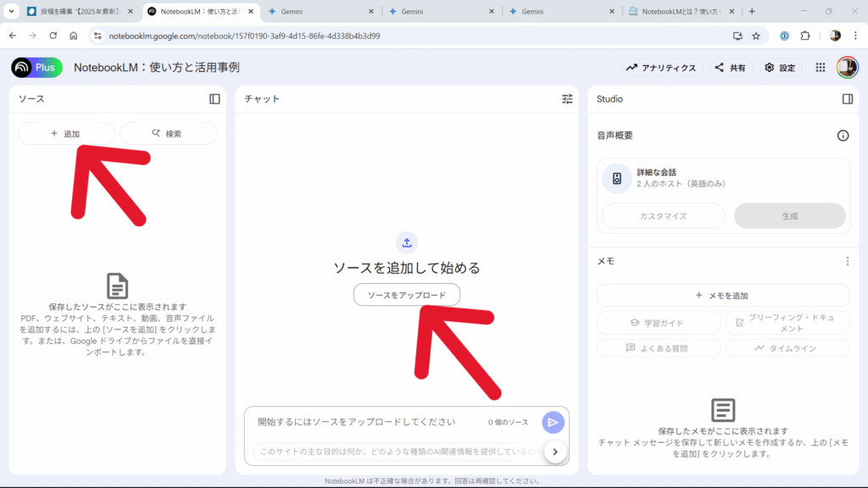The image size is (868, 488).
Task: Click 生成 to generate audio overview
Action: (790, 216)
